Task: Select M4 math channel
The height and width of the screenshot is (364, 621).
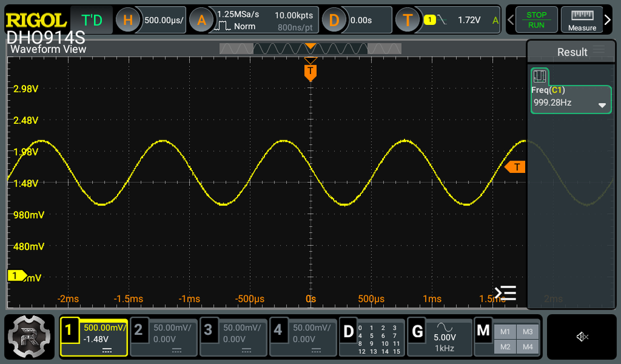Action: coord(528,347)
